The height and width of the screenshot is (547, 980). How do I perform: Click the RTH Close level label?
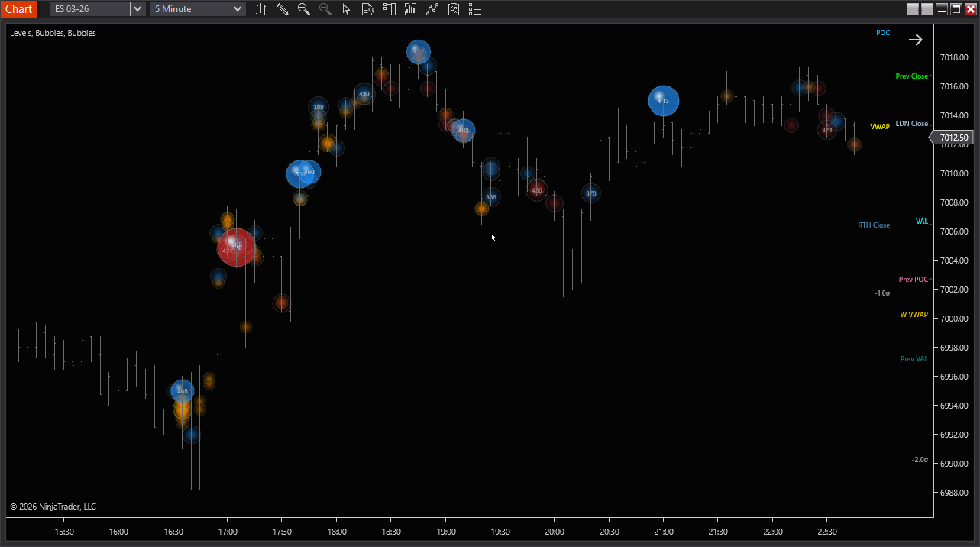pos(874,225)
